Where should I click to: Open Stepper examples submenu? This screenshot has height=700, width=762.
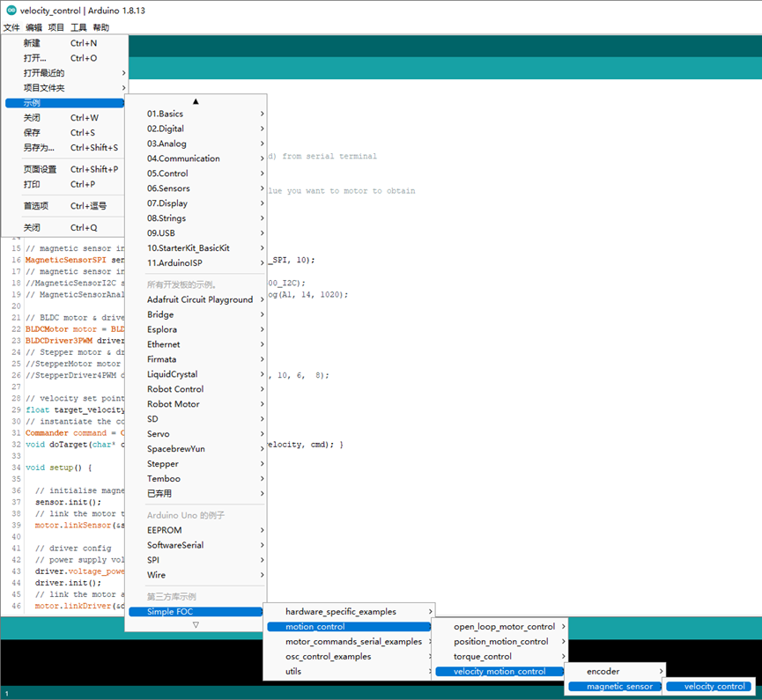196,464
